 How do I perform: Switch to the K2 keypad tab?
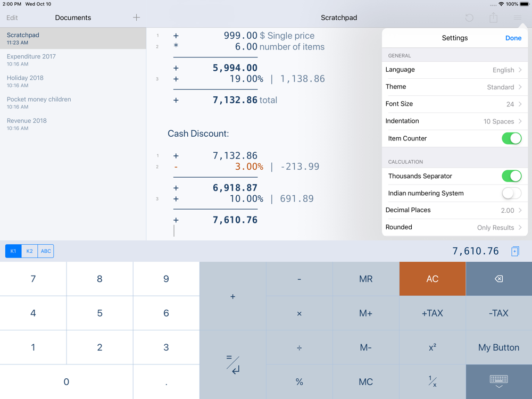click(x=29, y=251)
